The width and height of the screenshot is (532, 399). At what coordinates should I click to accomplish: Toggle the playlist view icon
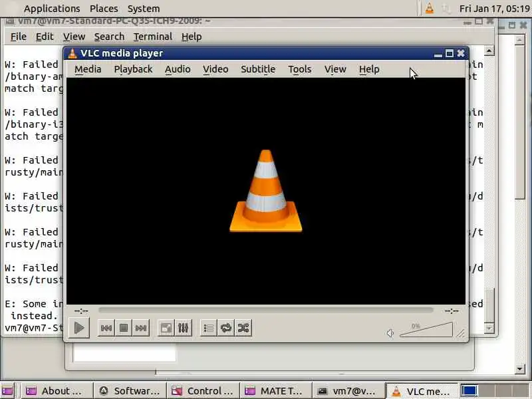coord(209,328)
